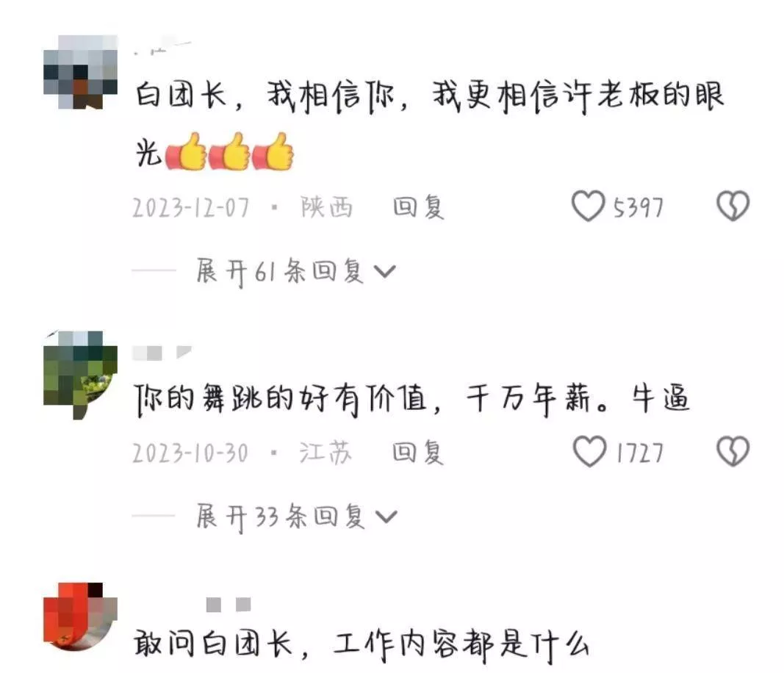This screenshot has height=673, width=784.
Task: Open the green avatar of second commenter
Action: [81, 375]
